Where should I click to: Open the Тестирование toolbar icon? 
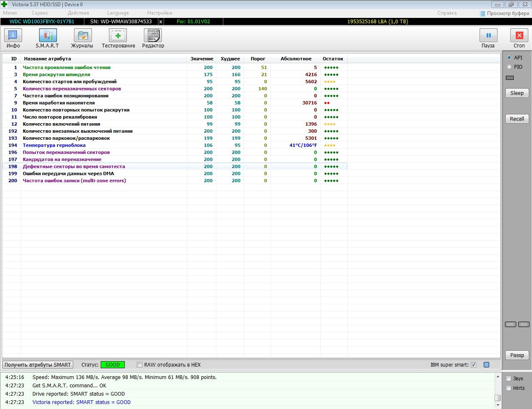tap(118, 35)
